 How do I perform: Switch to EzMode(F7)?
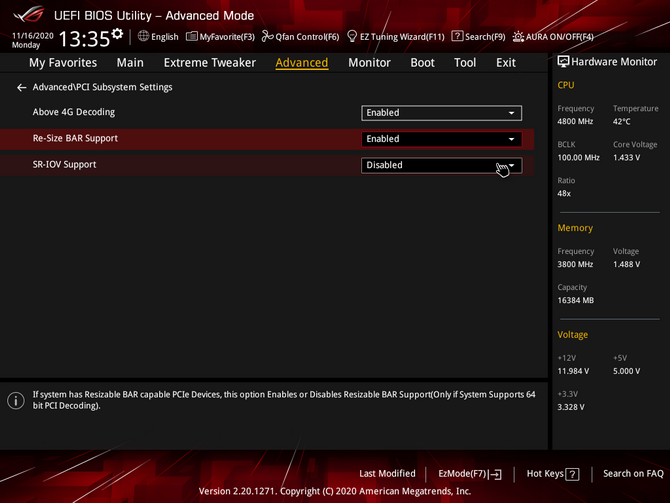pos(462,474)
